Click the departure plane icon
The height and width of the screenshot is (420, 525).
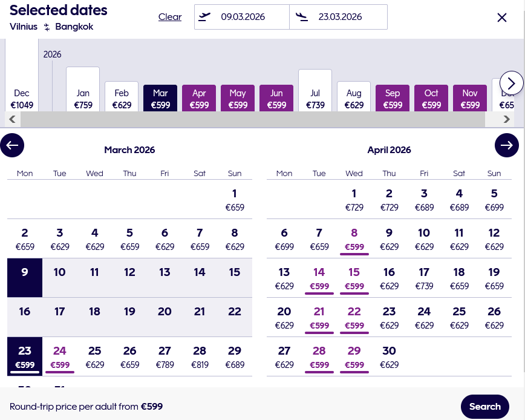click(x=205, y=17)
